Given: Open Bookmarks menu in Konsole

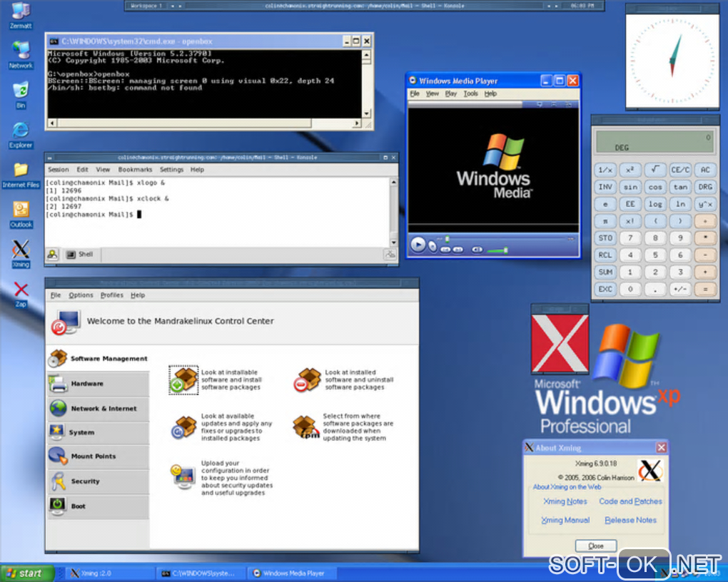Looking at the screenshot, I should [135, 170].
